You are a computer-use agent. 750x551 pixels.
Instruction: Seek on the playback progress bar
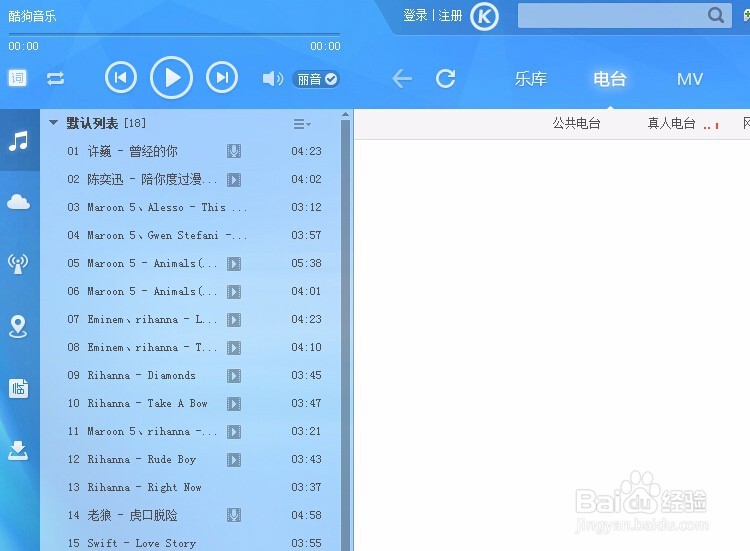tap(174, 34)
